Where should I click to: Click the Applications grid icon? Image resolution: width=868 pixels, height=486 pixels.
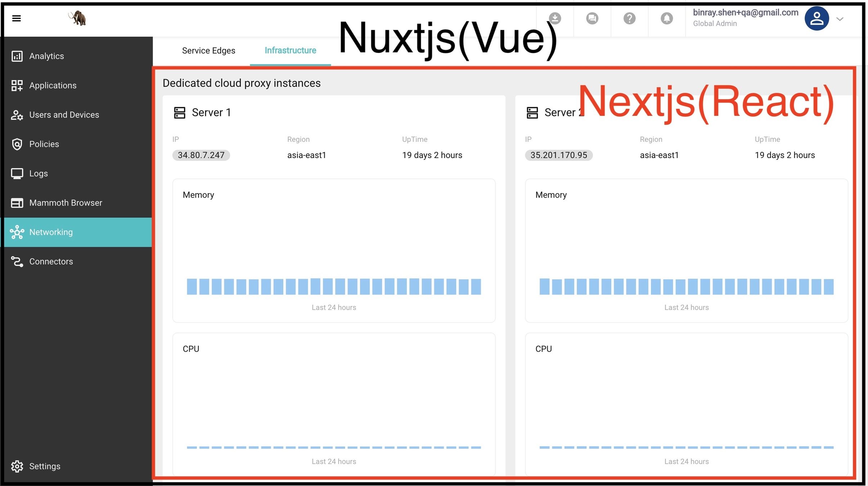click(17, 86)
